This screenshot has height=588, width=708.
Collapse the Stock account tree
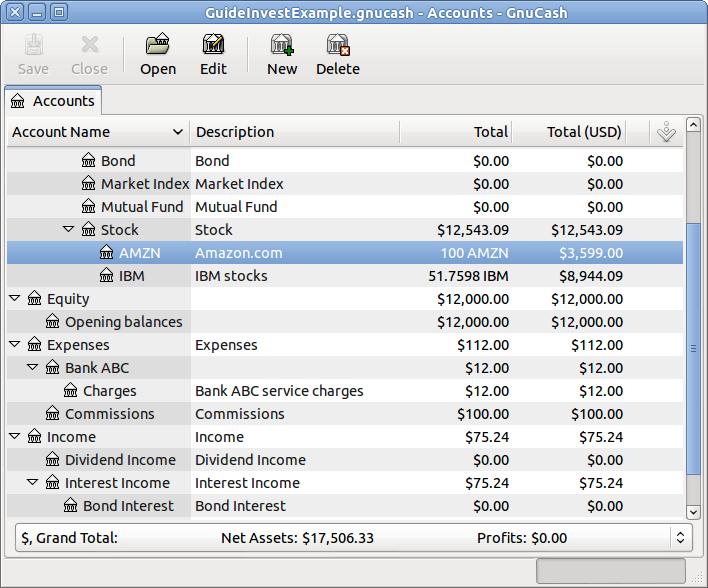point(69,230)
